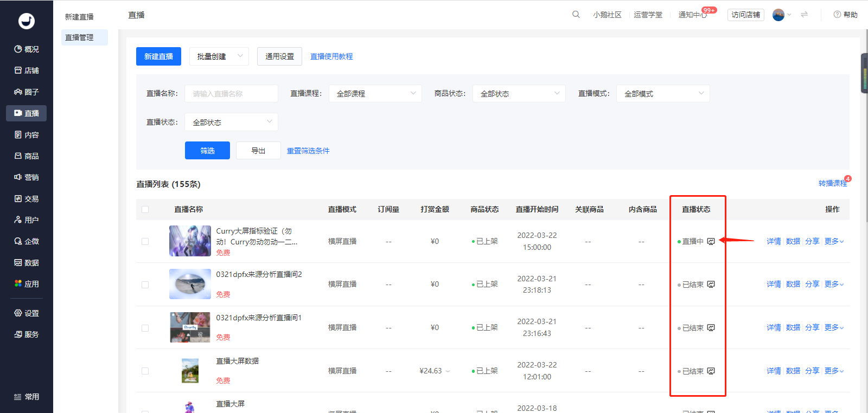Click the blue 新建直播 button
The width and height of the screenshot is (868, 413).
158,56
